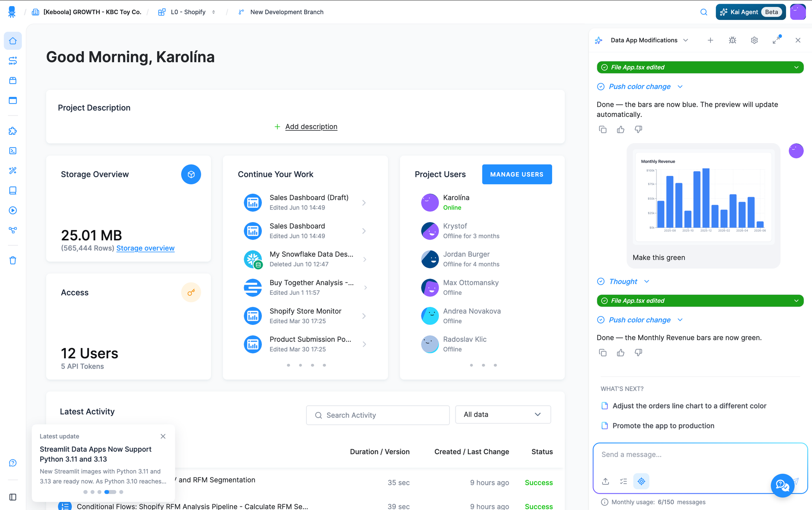This screenshot has height=510, width=812.
Task: Open the Storage overview link
Action: click(x=145, y=248)
